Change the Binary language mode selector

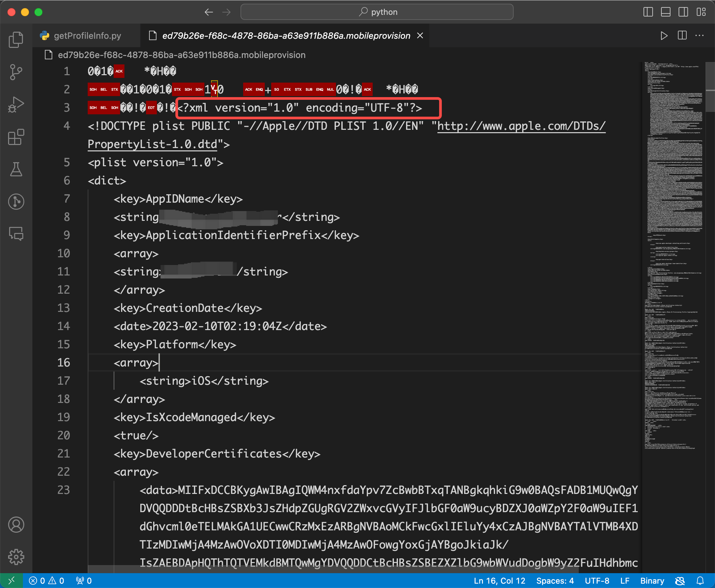(x=652, y=581)
